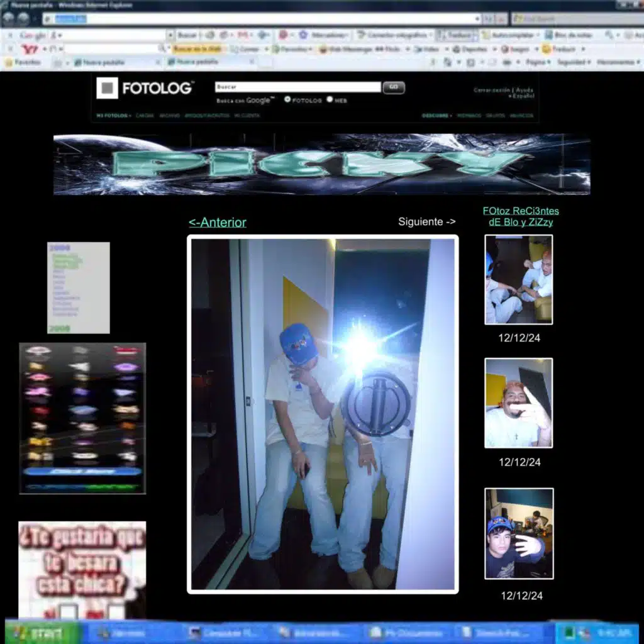Switch to the second Nueva pestaña tab
Image resolution: width=644 pixels, height=644 pixels.
point(210,62)
